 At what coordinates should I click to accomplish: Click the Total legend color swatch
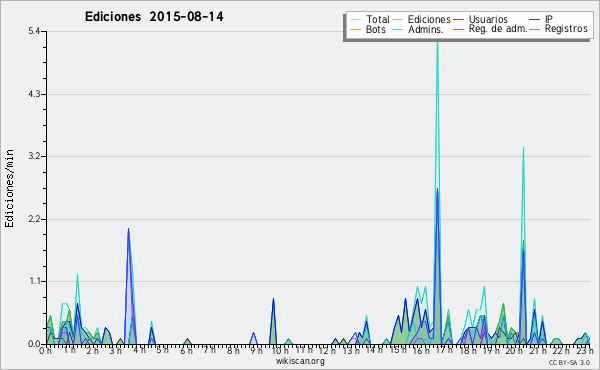pos(355,20)
